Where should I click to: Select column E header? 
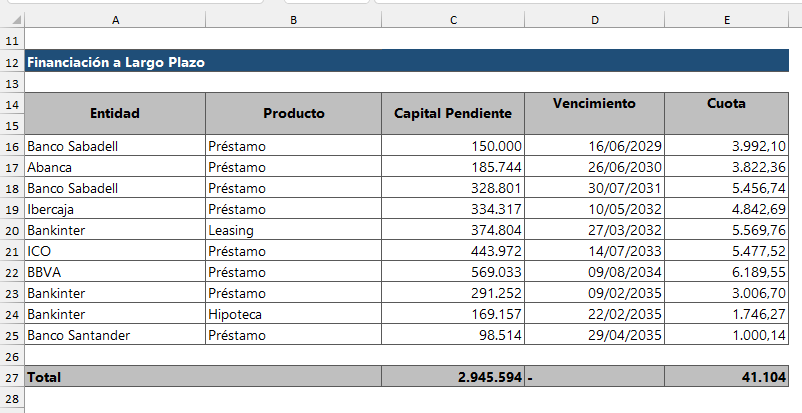(726, 20)
